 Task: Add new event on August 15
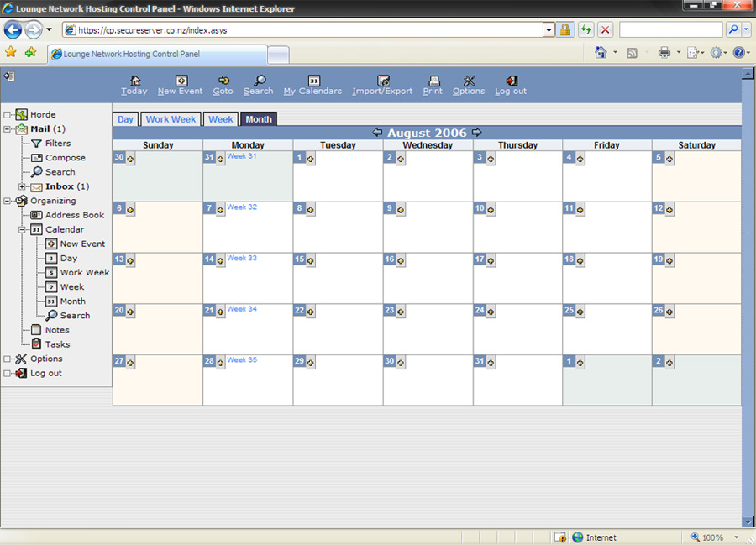coord(310,260)
